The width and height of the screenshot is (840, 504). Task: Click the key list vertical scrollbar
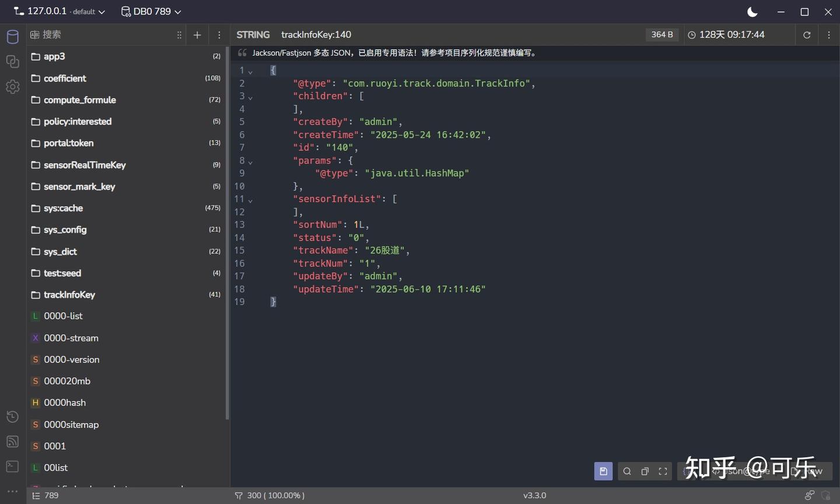click(228, 233)
